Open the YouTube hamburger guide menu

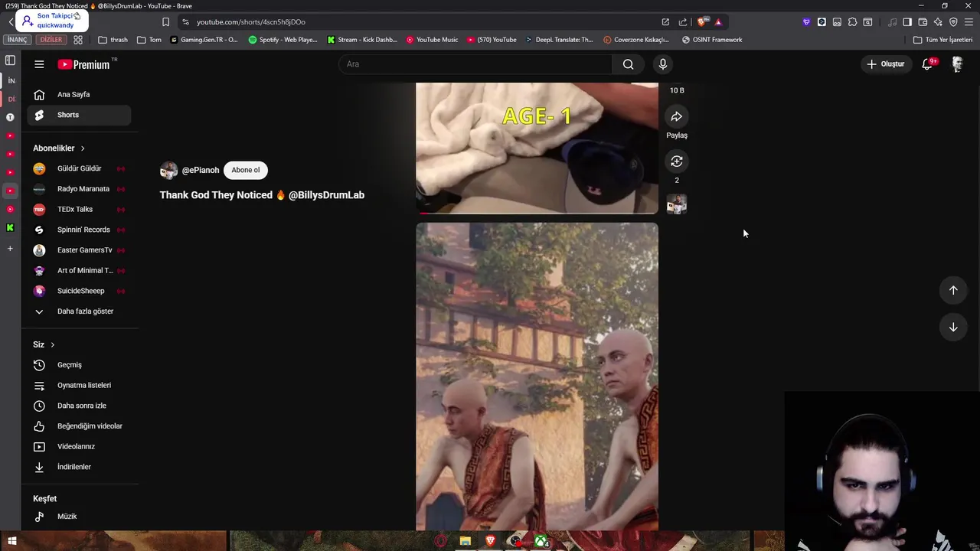coord(39,64)
